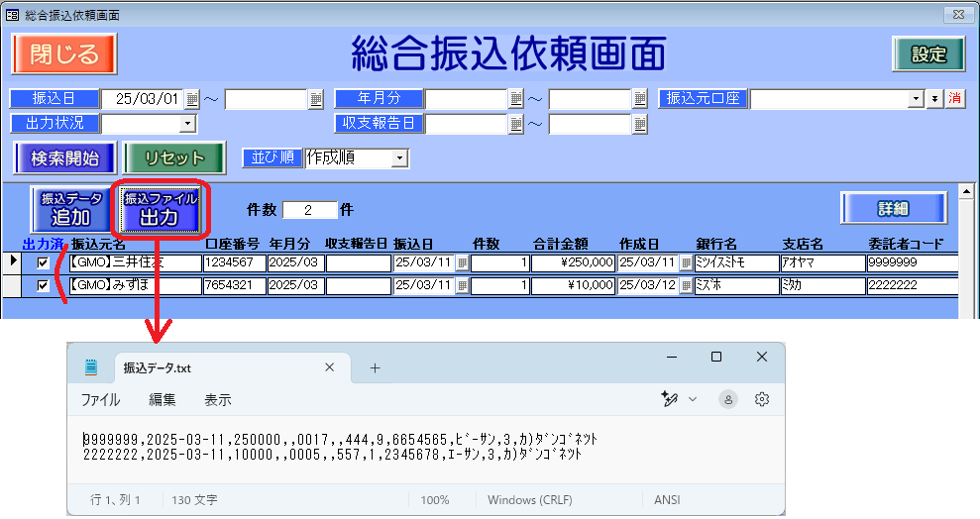Screen dimensions: 980x519
Task: Open calendar for 収支報告日 end date
Action: click(x=640, y=124)
